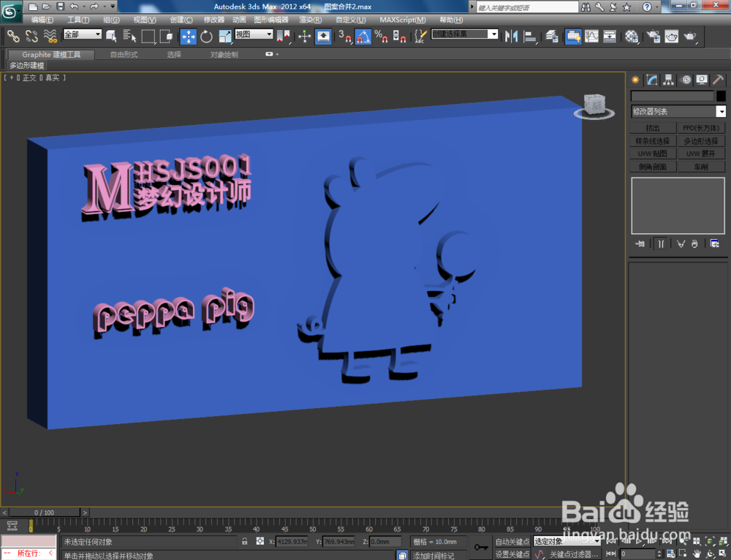Click the Open File folder icon
731x560 pixels.
47,7
